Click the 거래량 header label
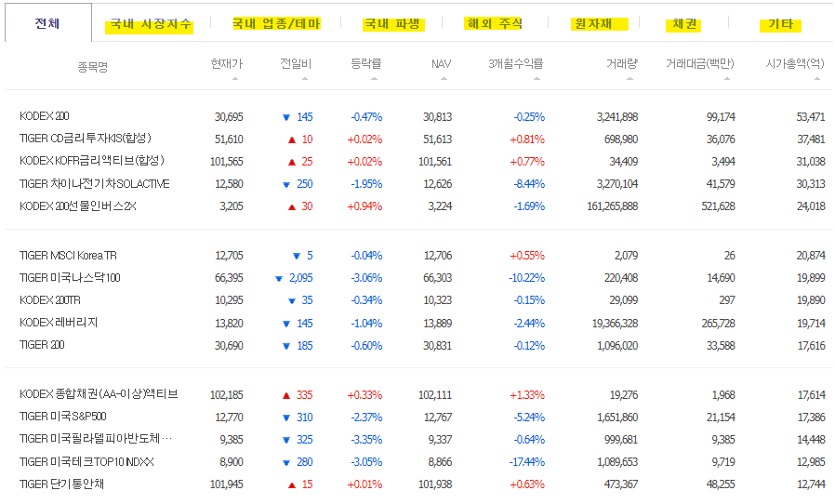Viewport: 835px width, 504px height. coord(622,63)
